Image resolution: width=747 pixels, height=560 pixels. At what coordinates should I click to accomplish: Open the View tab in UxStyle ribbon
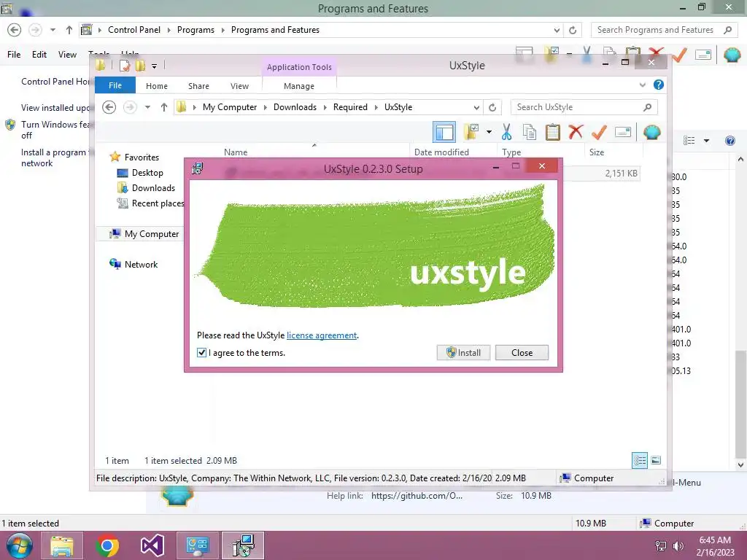(239, 86)
